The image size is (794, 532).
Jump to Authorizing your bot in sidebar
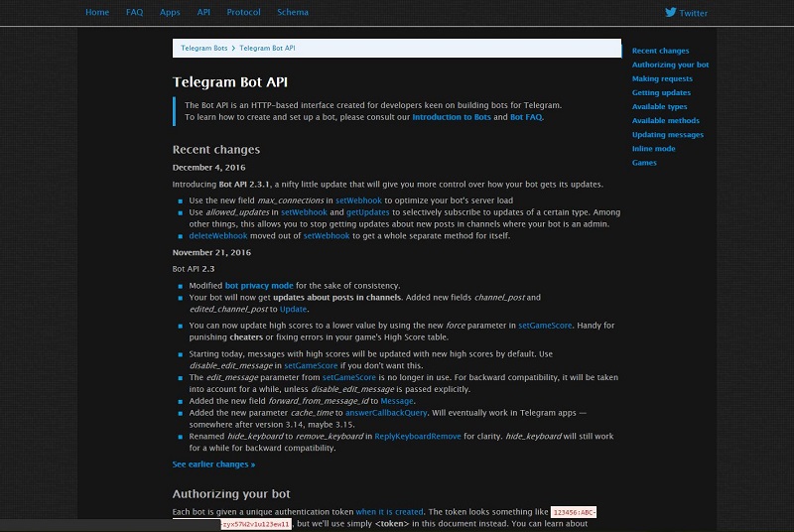(x=670, y=65)
